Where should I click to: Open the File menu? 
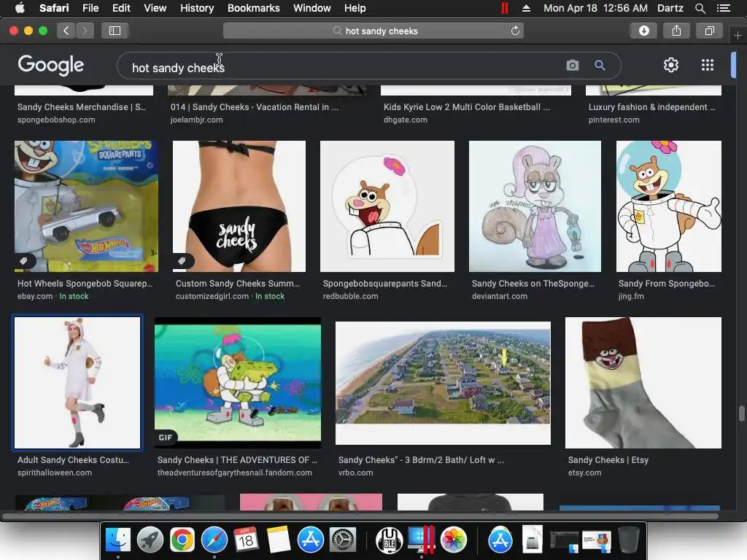90,8
